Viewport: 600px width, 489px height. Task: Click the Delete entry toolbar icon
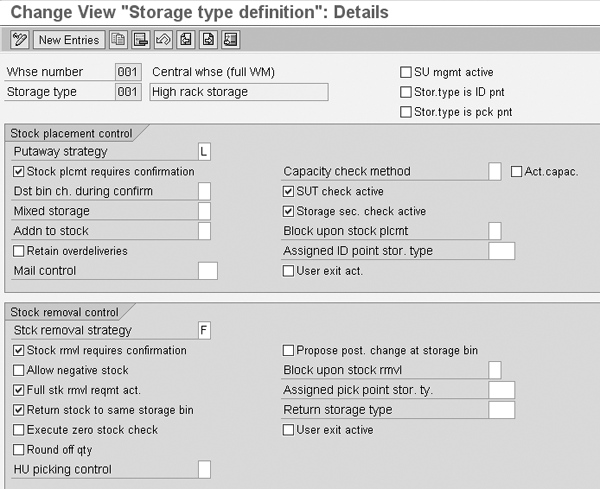click(141, 40)
